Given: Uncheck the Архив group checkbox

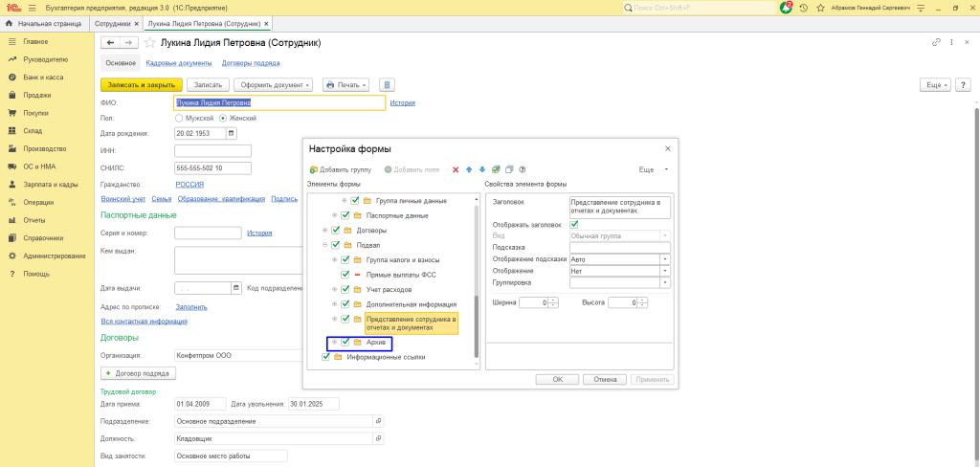Looking at the screenshot, I should tap(345, 343).
